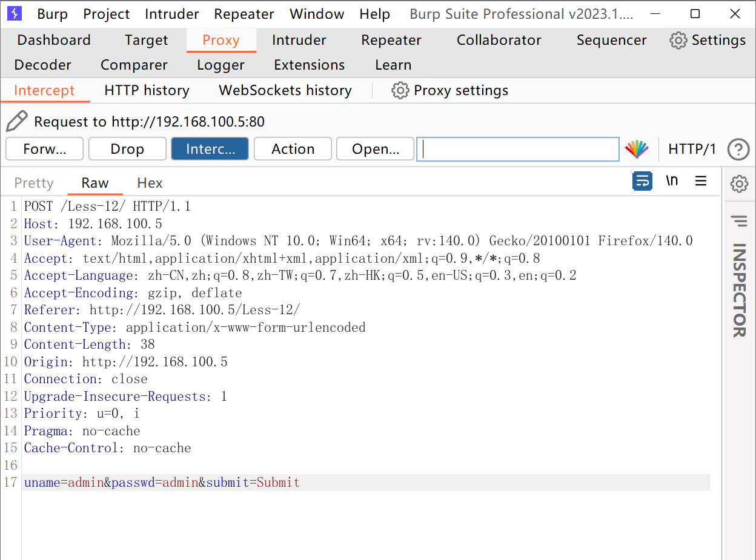The image size is (756, 560).
Task: Toggle interception off via the Intercept button
Action: coord(210,148)
